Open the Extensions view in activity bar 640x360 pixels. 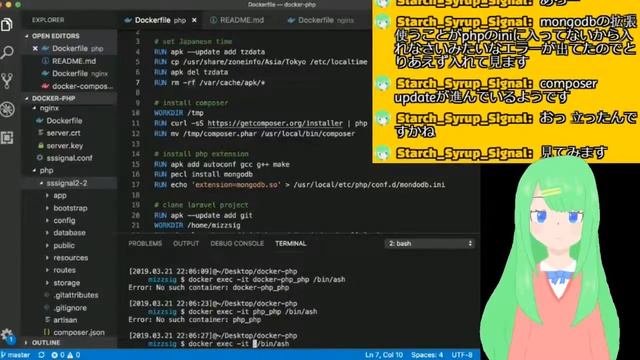(7, 138)
